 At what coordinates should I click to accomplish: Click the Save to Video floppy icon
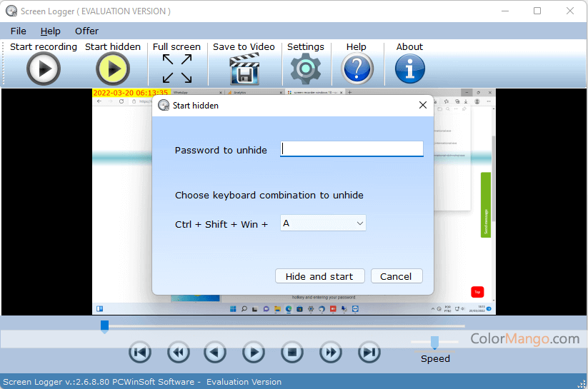click(x=244, y=70)
